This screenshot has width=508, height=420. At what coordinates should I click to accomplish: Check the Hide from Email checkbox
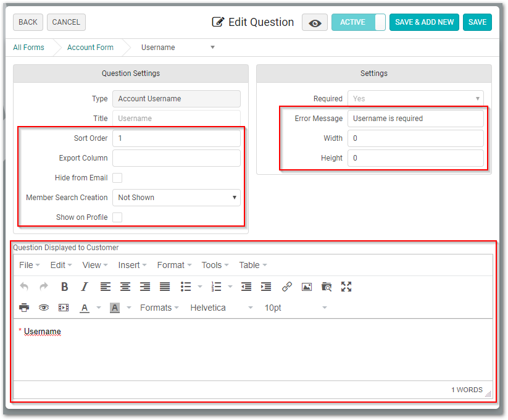point(117,178)
